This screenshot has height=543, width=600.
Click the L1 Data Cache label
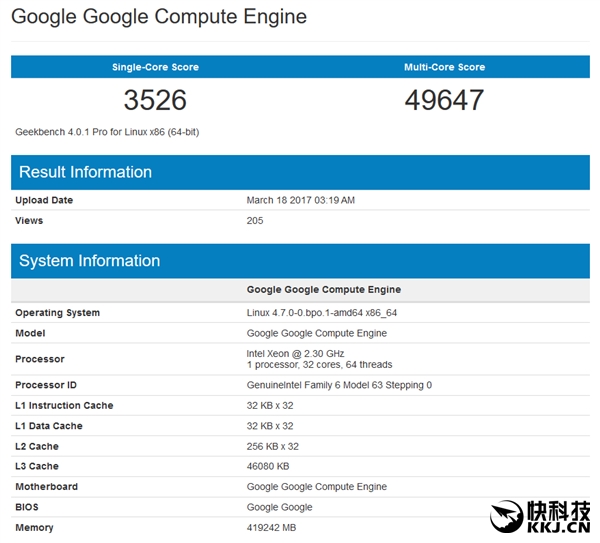(49, 426)
